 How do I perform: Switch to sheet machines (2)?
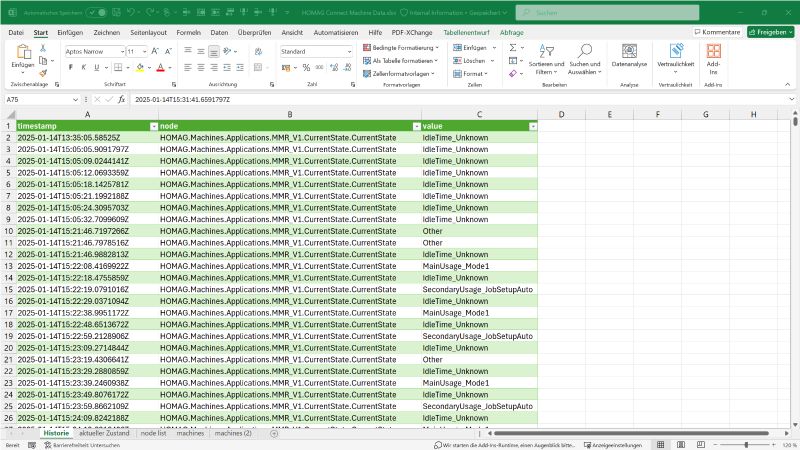click(x=233, y=433)
